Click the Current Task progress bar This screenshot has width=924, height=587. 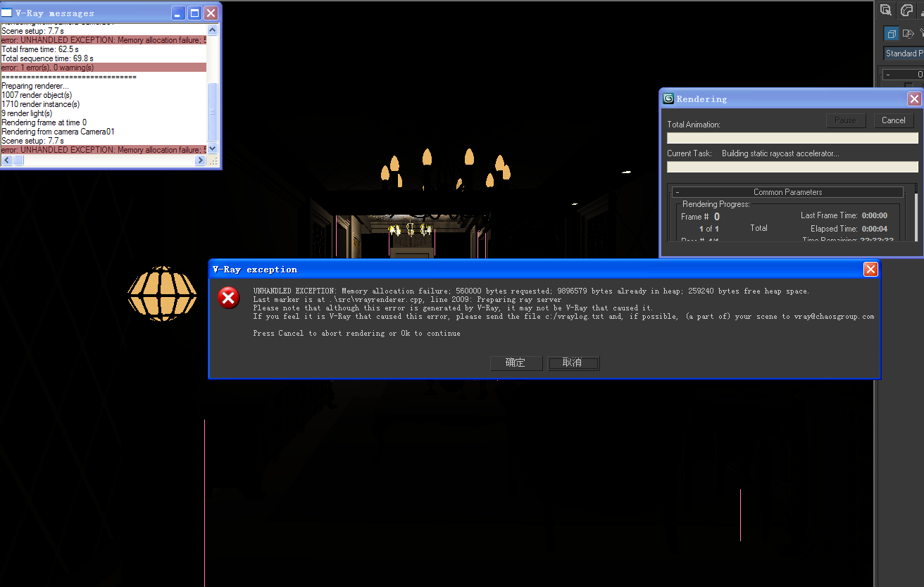pos(792,167)
